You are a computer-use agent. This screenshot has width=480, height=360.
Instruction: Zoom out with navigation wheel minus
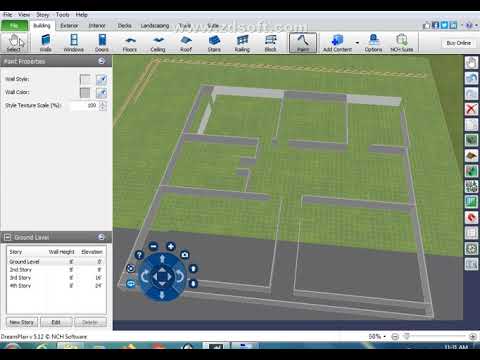(153, 246)
